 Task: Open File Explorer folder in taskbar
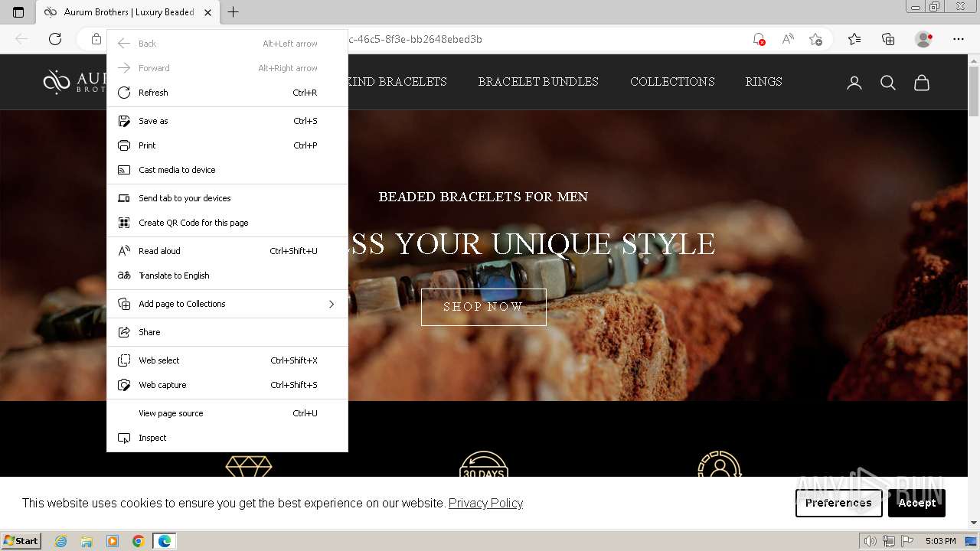click(87, 541)
